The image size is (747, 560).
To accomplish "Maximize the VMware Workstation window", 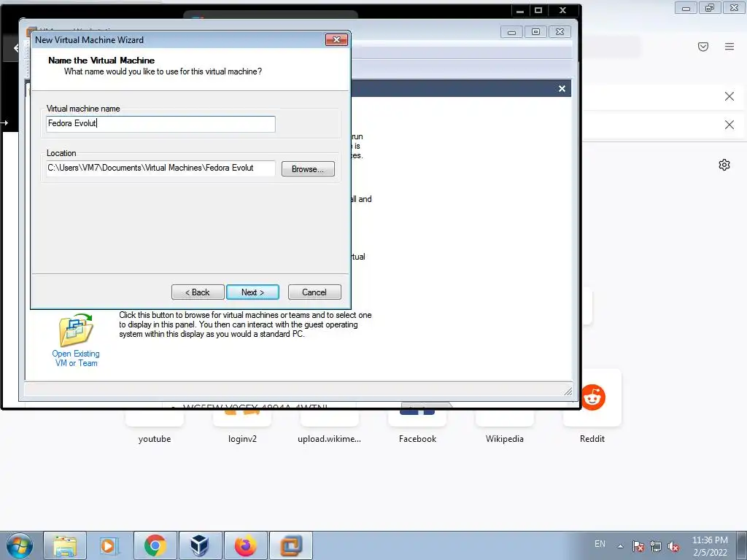I will point(535,32).
